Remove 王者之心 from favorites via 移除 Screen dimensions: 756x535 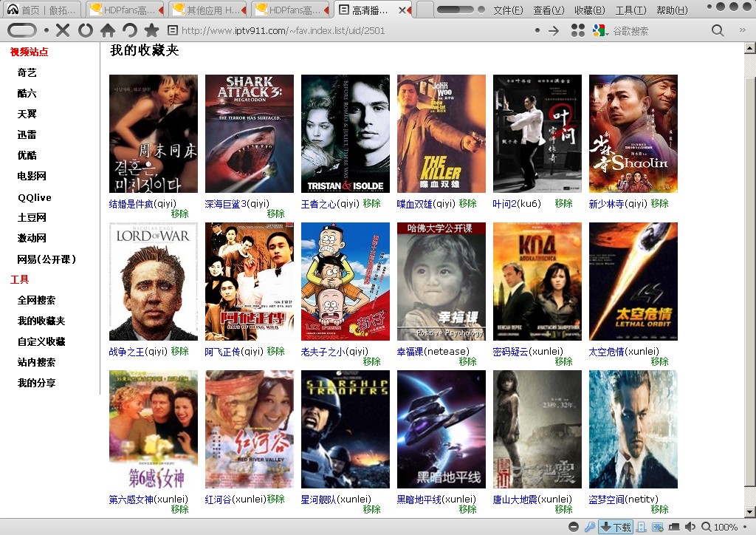(372, 203)
